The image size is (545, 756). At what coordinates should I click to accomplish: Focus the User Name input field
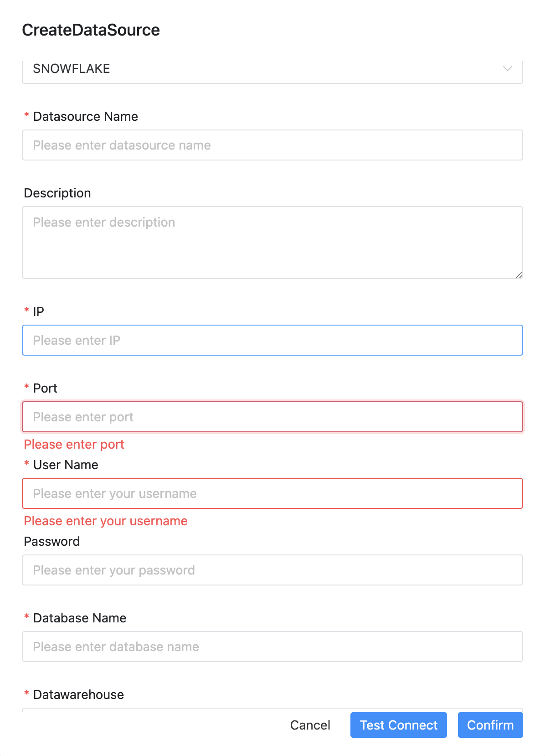pos(272,493)
